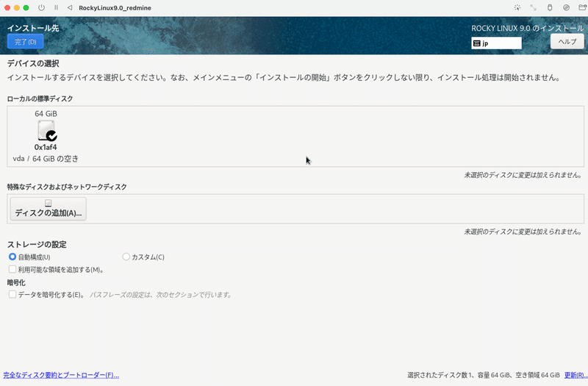The height and width of the screenshot is (386, 588).
Task: Click the 特殊なディスクおよびネットワークディスク label
Action: click(x=67, y=187)
